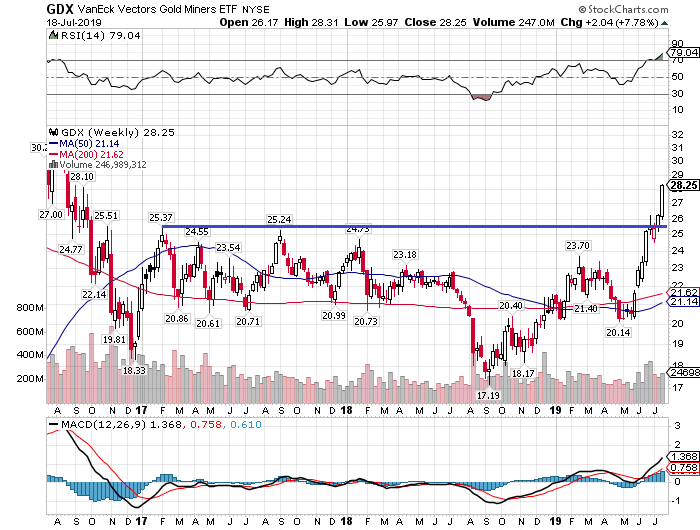Click the RSI(14) 79.04 legend label

pos(100,35)
